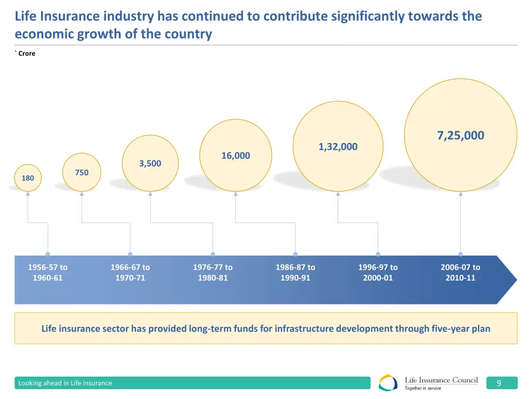
Task: Select the 3,500 bubble
Action: 150,163
